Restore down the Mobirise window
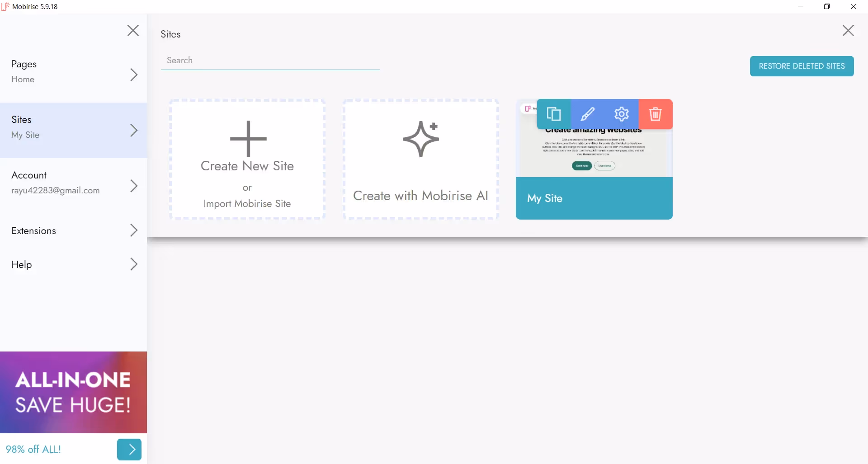Image resolution: width=868 pixels, height=464 pixels. point(827,6)
